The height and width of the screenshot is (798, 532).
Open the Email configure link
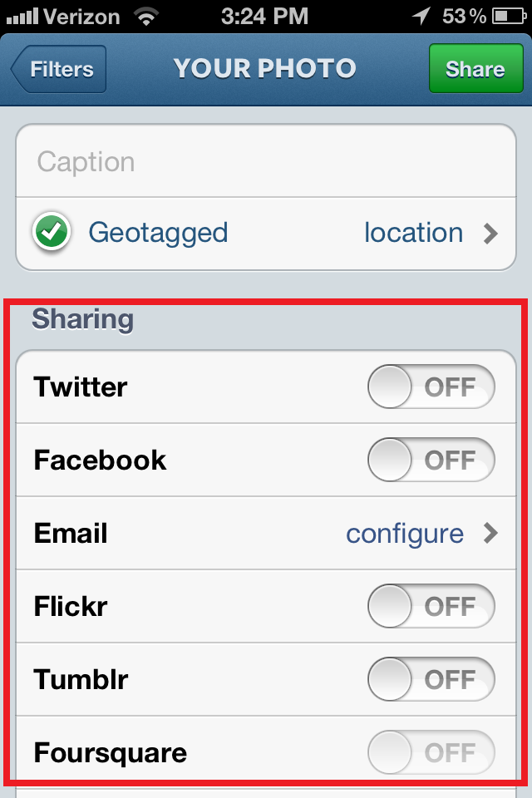click(x=406, y=534)
